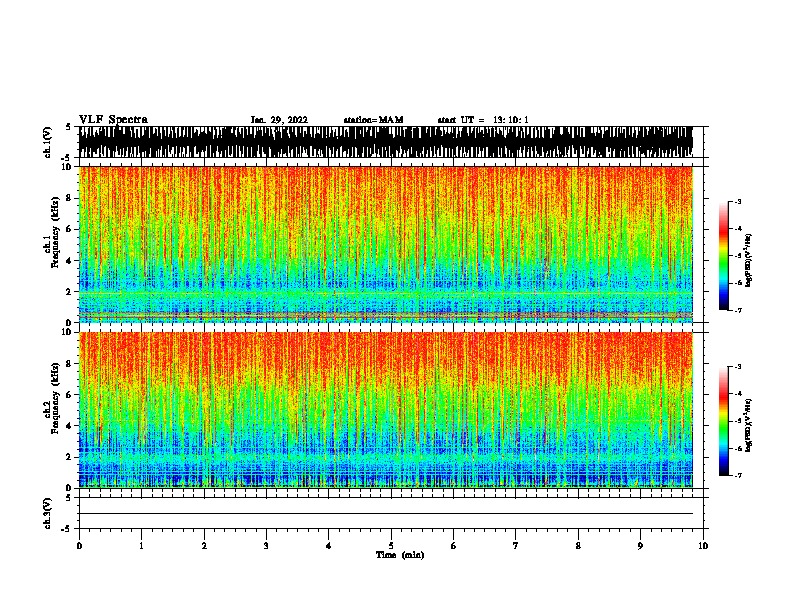
Task: Click the 4 kHz tick on ch.1 frequency axis
Action: [69, 261]
